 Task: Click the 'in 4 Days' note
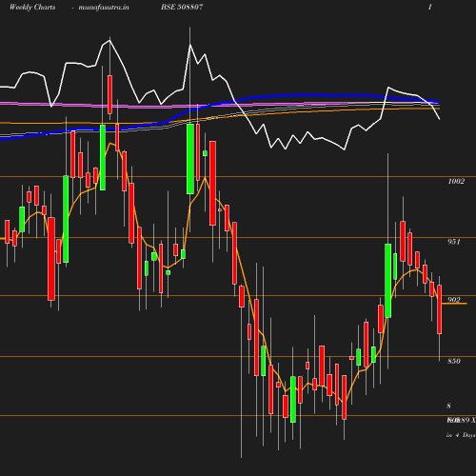pyautogui.click(x=461, y=435)
